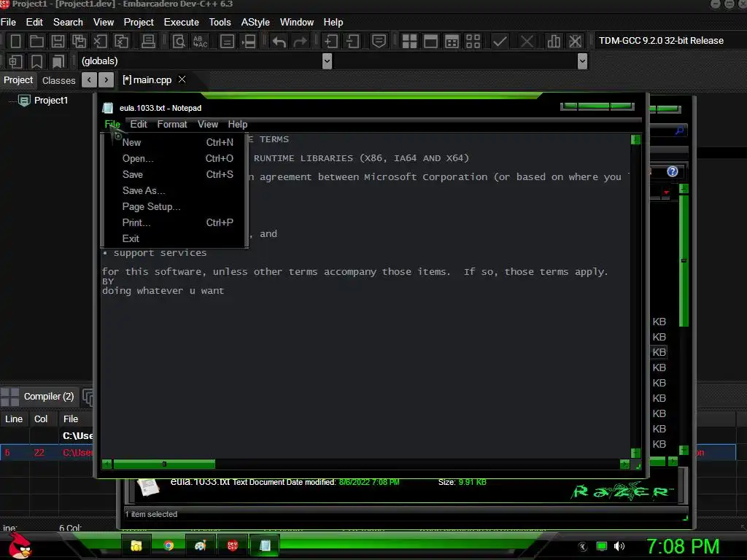Open Dev-C++ Tools menu
Image resolution: width=747 pixels, height=560 pixels.
(220, 23)
